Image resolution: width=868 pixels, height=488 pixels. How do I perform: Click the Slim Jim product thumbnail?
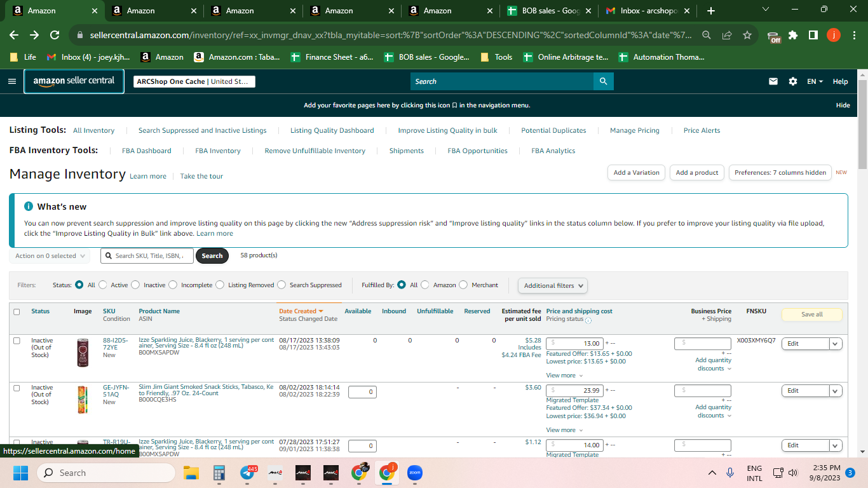tap(83, 400)
